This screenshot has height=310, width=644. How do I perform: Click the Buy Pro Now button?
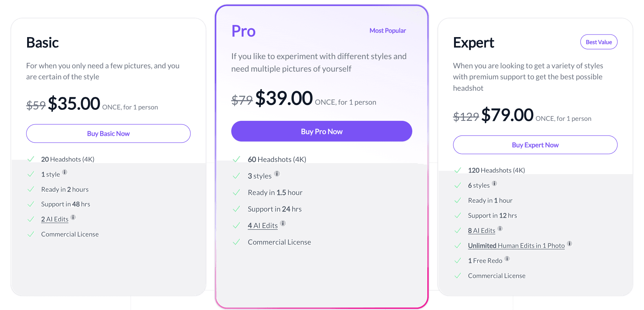coord(321,131)
